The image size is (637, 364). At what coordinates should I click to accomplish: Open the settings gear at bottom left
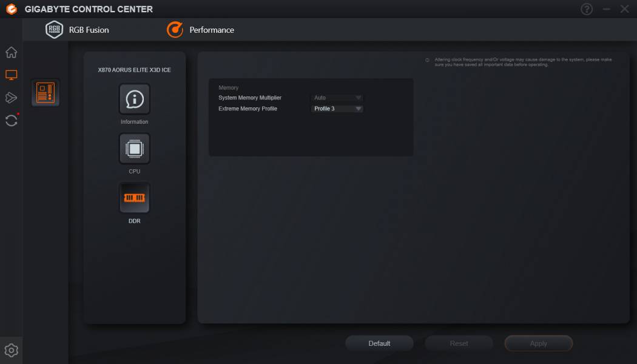tap(11, 350)
